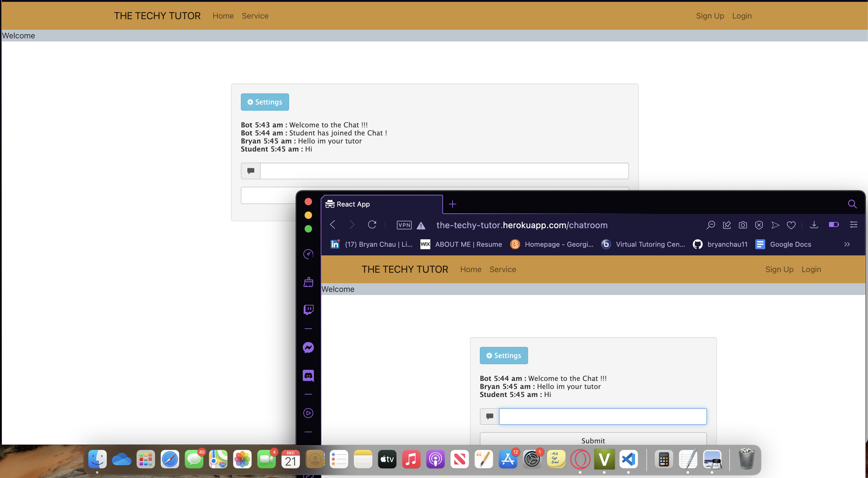
Task: Open the bryanchau11 GitHub bookmark
Action: (720, 244)
